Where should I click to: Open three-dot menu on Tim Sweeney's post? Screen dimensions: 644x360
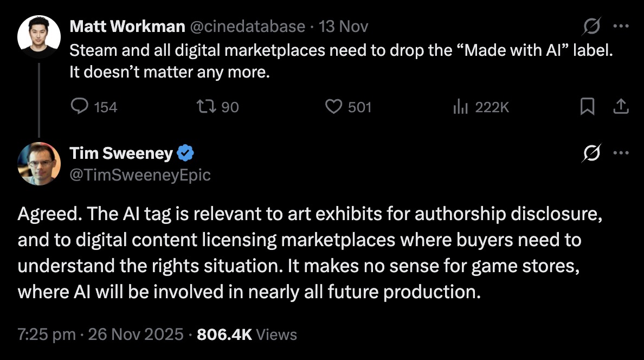pos(621,154)
